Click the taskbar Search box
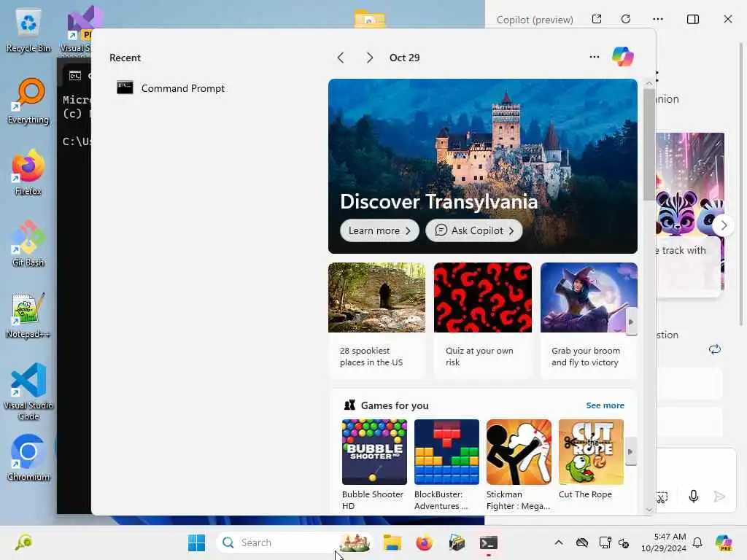 point(295,542)
